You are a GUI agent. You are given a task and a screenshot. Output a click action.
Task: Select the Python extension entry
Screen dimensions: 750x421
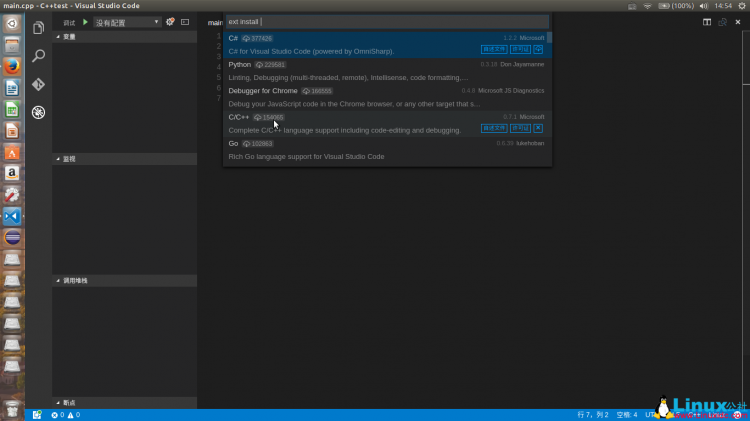tap(387, 71)
